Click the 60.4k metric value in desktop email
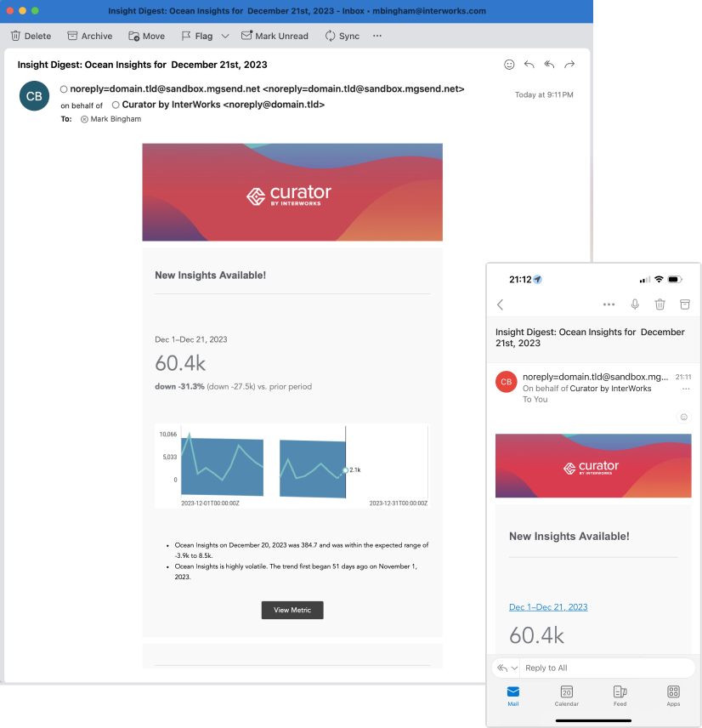The width and height of the screenshot is (702, 728). (x=180, y=363)
